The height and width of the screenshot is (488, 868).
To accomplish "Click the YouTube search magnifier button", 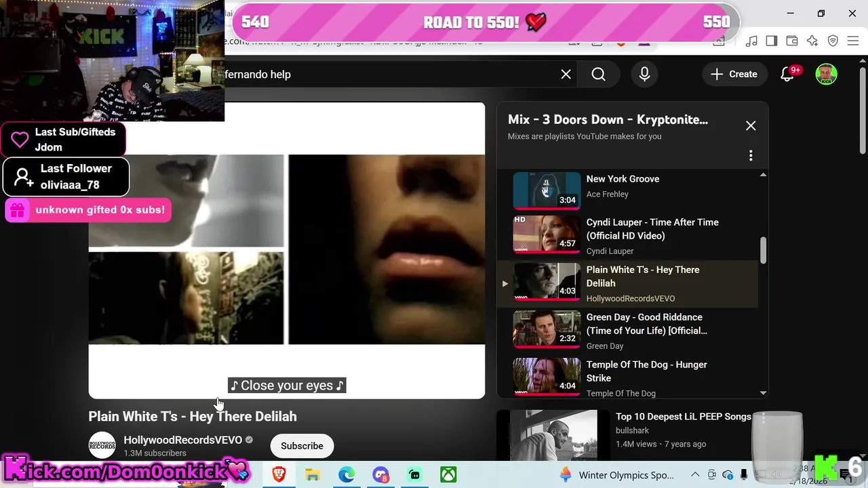I will click(x=598, y=75).
